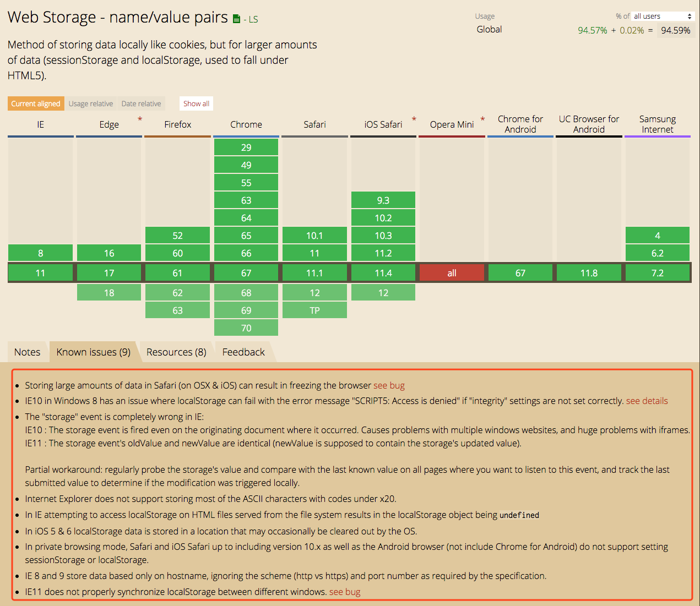Click the Chrome for Android column header
This screenshot has height=606, width=700.
tap(520, 124)
